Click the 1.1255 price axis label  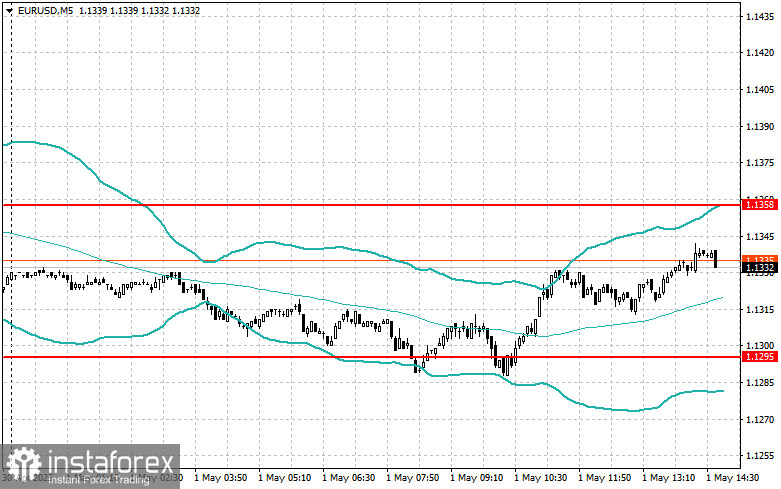(760, 456)
